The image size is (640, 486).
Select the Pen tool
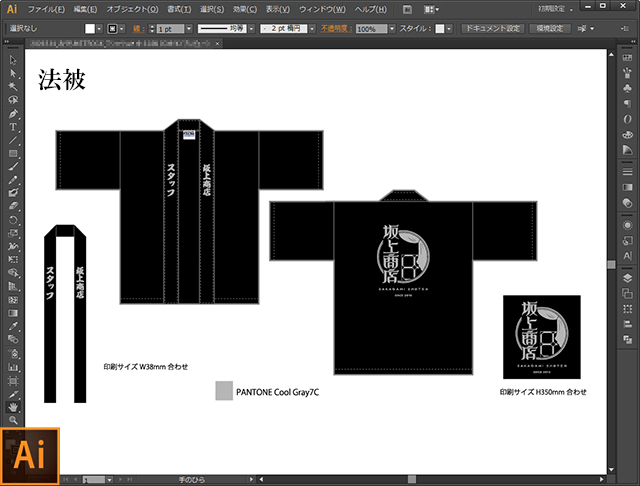(x=13, y=114)
